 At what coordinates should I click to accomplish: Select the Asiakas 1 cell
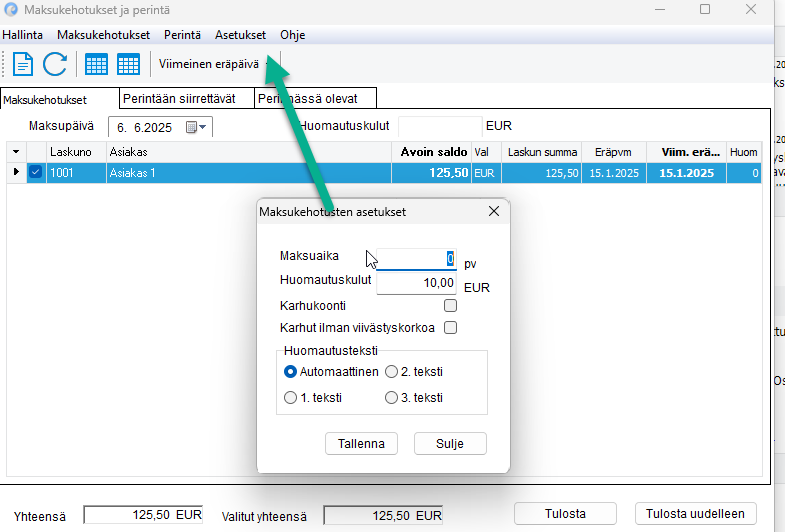(248, 173)
